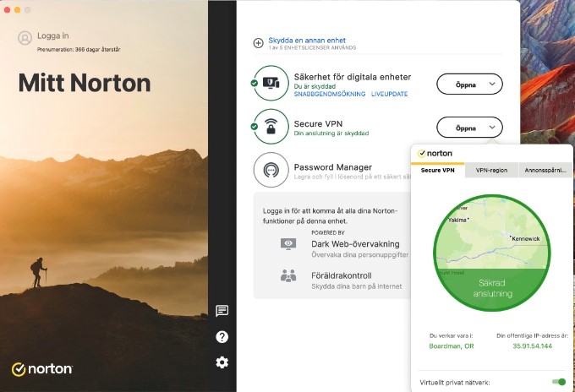Click the Logga in link

point(52,35)
